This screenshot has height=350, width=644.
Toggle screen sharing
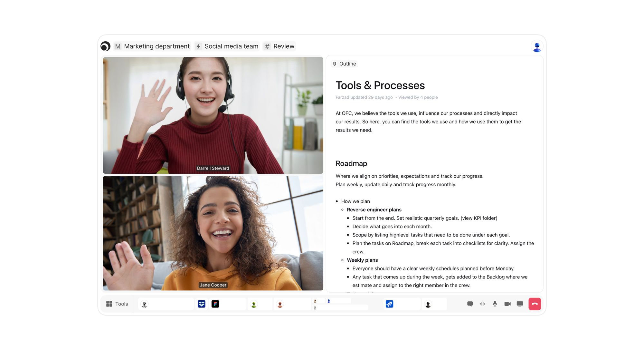pyautogui.click(x=520, y=304)
